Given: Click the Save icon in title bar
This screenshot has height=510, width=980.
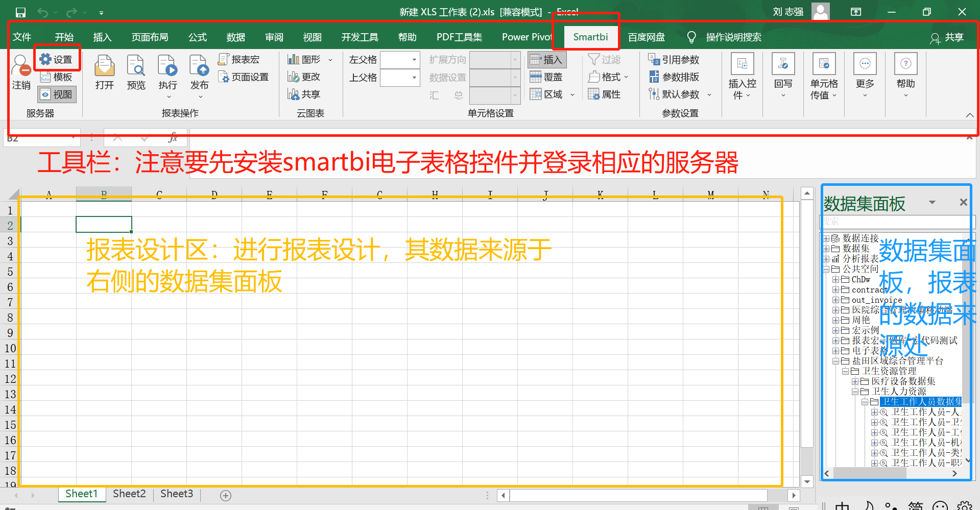Looking at the screenshot, I should coord(20,12).
